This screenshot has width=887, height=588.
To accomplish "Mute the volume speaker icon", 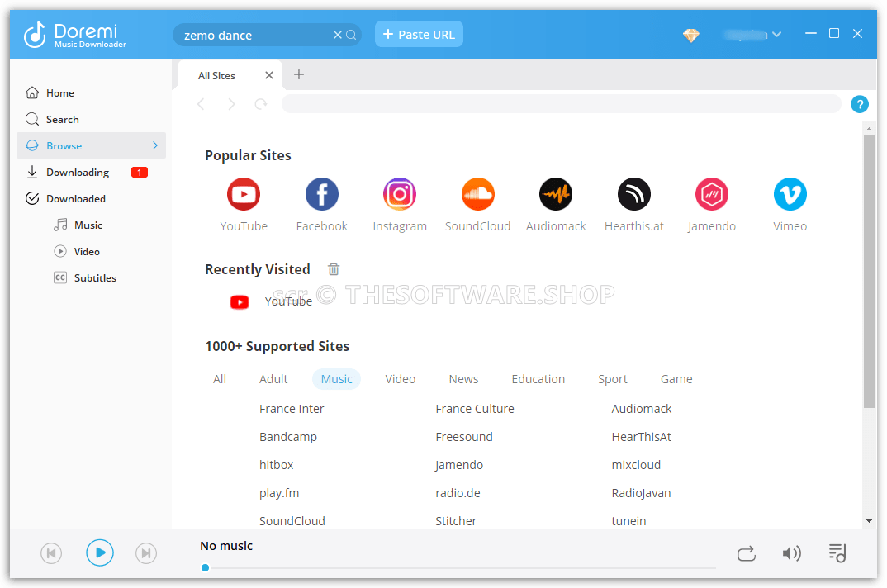I will (791, 553).
